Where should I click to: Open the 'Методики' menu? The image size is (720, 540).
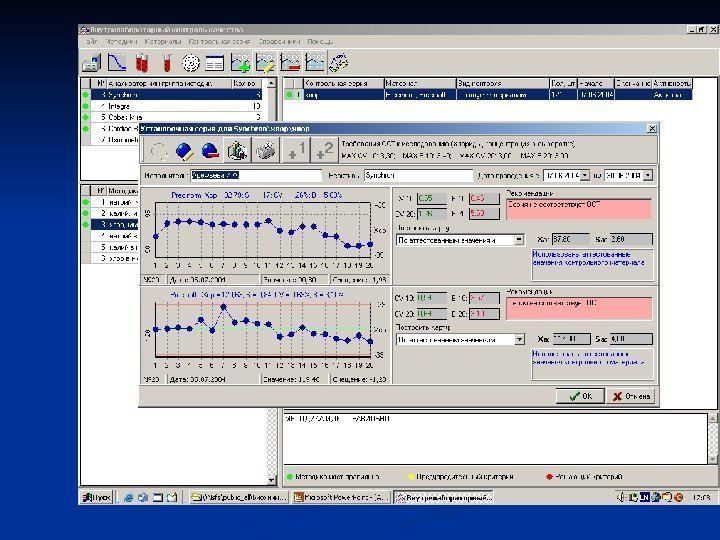coord(122,41)
